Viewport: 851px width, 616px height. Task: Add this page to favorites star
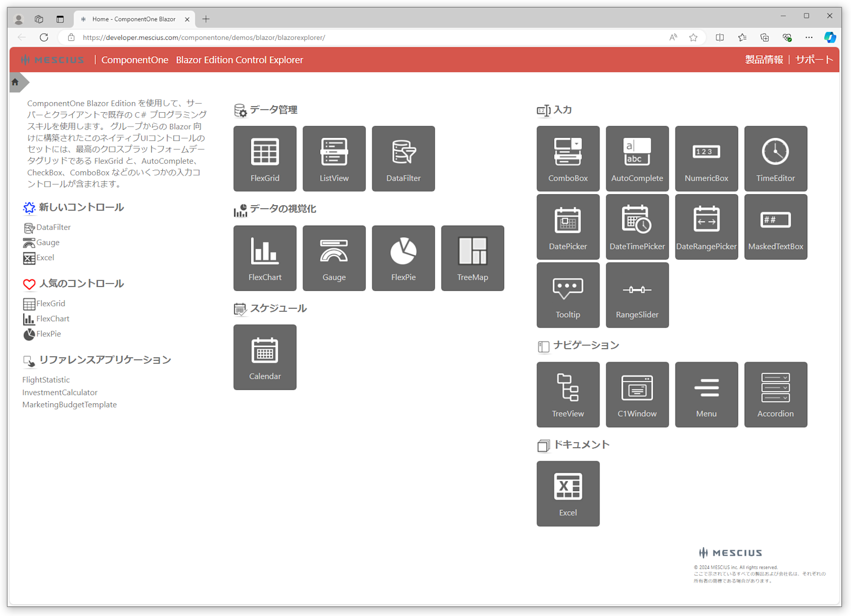coord(693,37)
